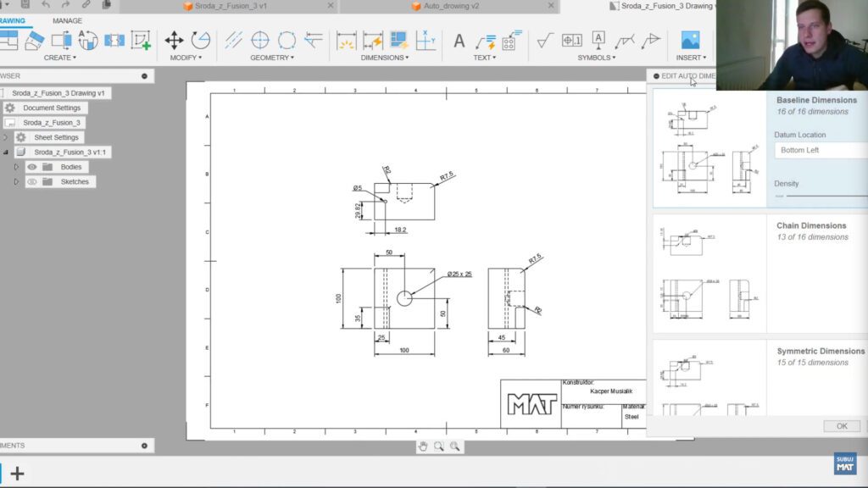Screen dimensions: 868x488
Task: Select the Rotate tool in MODIFY section
Action: [x=200, y=39]
